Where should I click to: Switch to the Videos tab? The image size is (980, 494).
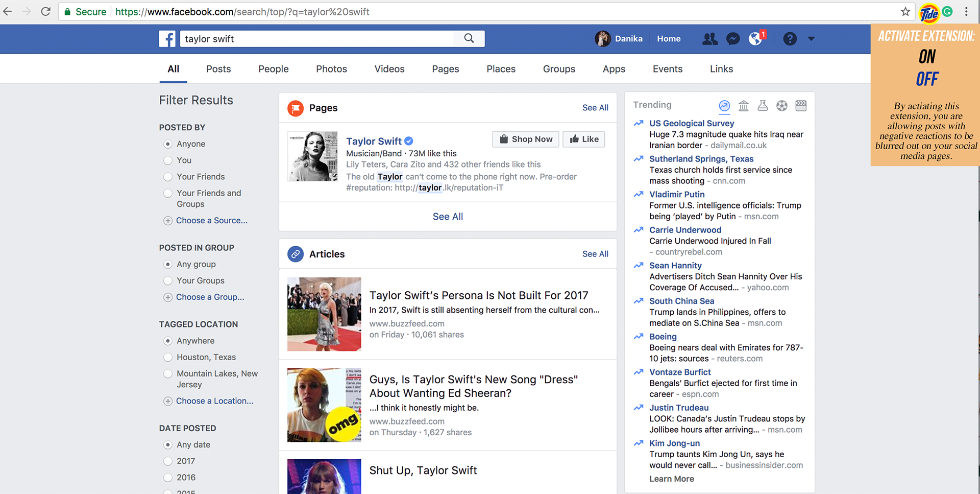389,69
